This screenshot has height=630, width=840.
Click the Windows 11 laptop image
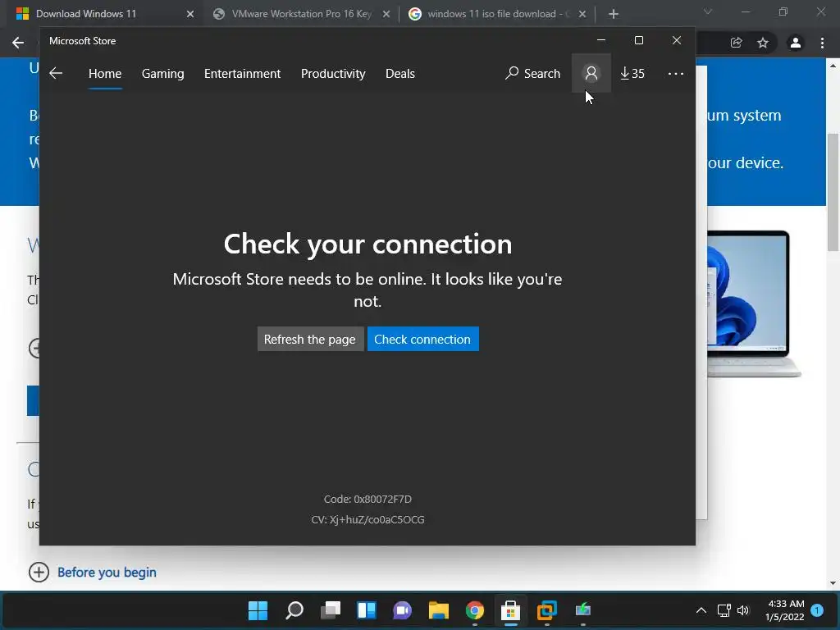point(755,304)
